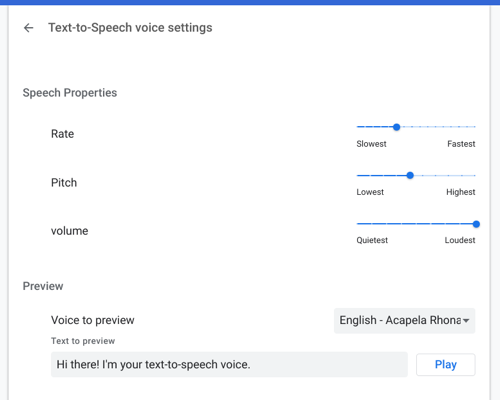Click the Lowest label under Pitch slider
This screenshot has height=400, width=500.
point(370,192)
